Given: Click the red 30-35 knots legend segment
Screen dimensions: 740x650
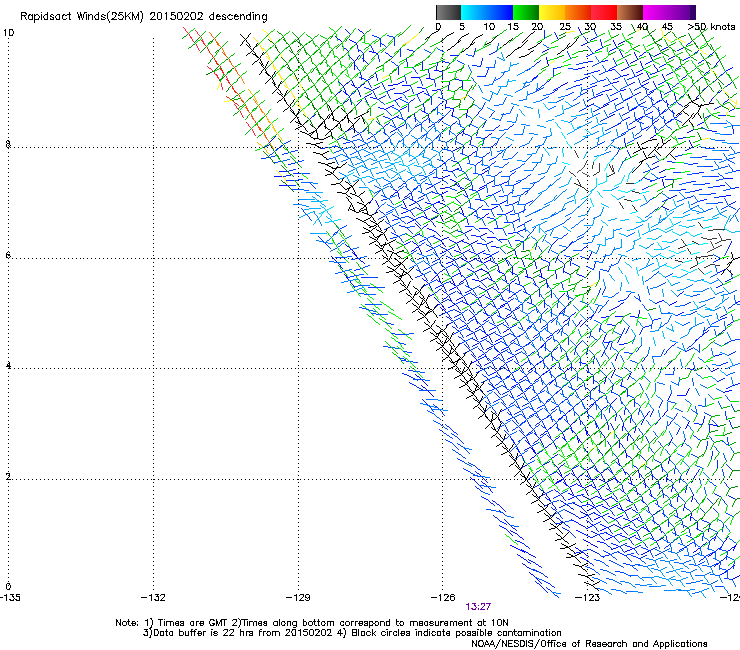Looking at the screenshot, I should point(604,12).
